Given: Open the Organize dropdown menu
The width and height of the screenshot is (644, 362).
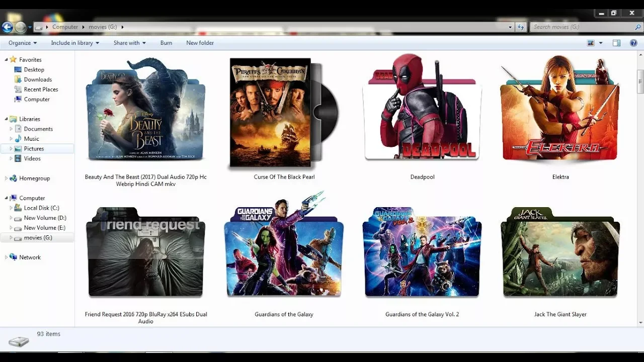Looking at the screenshot, I should (23, 43).
